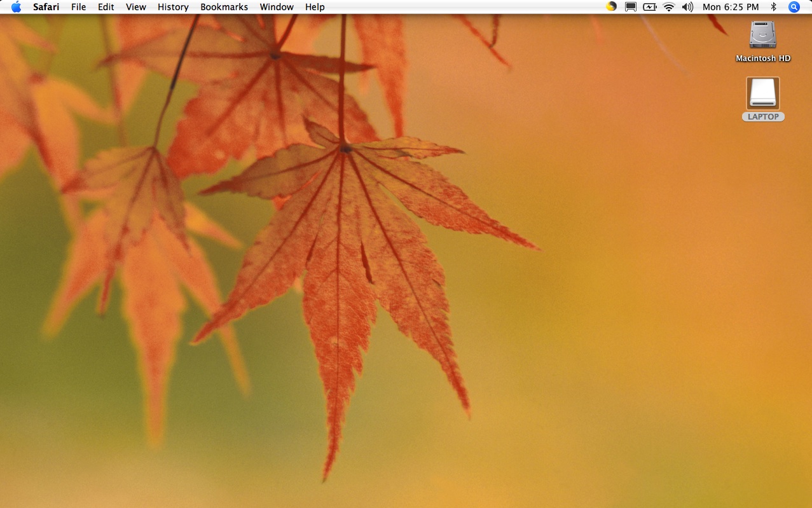This screenshot has height=508, width=812.
Task: Open the Wi-Fi AirPort menu
Action: tap(668, 7)
